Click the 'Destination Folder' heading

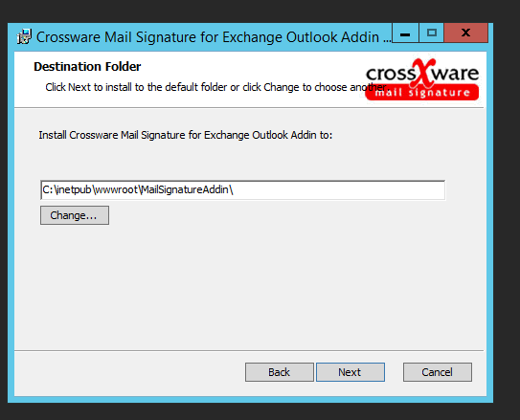click(87, 67)
